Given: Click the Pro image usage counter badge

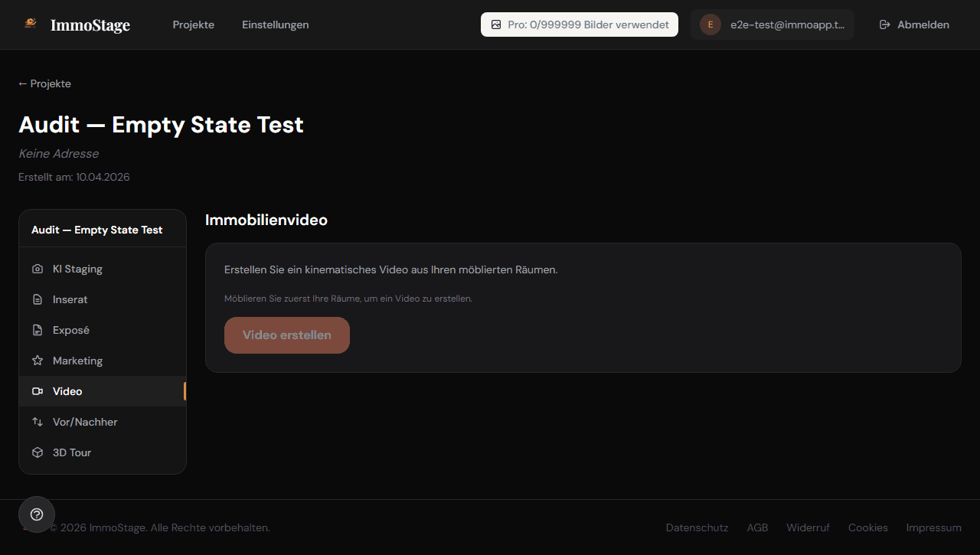Looking at the screenshot, I should [x=579, y=24].
